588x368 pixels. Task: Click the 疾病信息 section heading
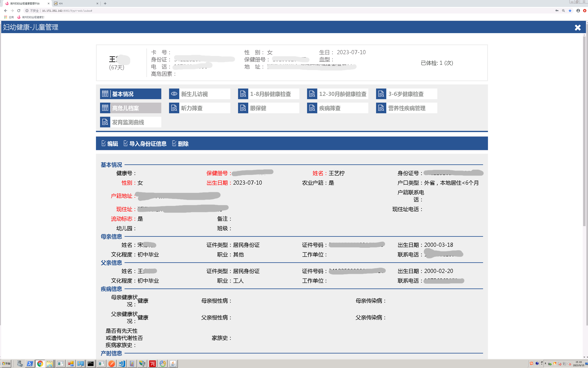point(111,289)
